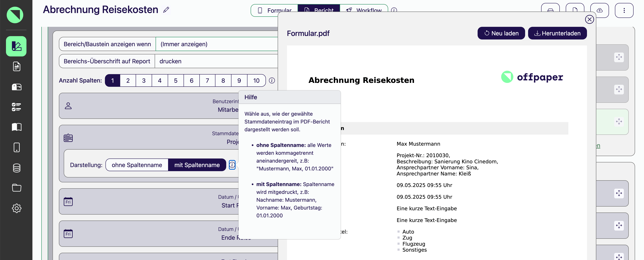Open the checklist tasks sidebar icon

coord(17,107)
